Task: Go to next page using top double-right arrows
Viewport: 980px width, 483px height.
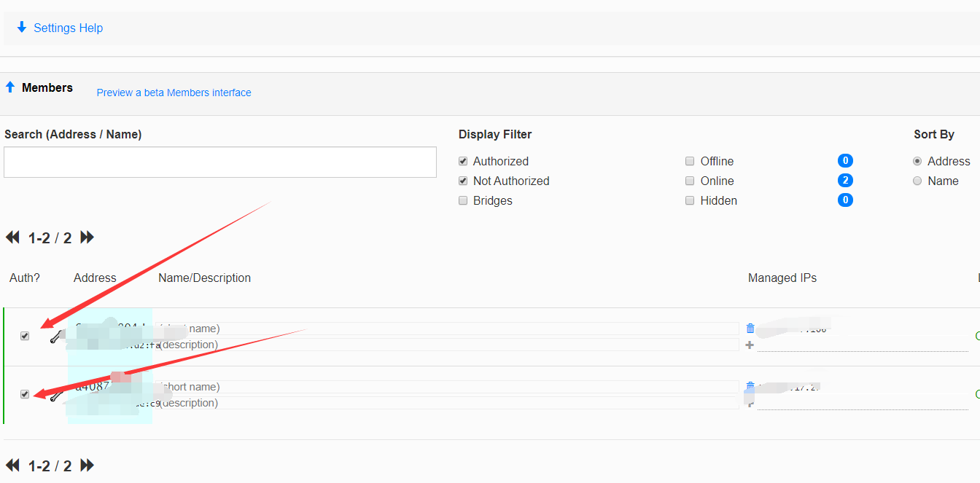Action: pos(87,237)
